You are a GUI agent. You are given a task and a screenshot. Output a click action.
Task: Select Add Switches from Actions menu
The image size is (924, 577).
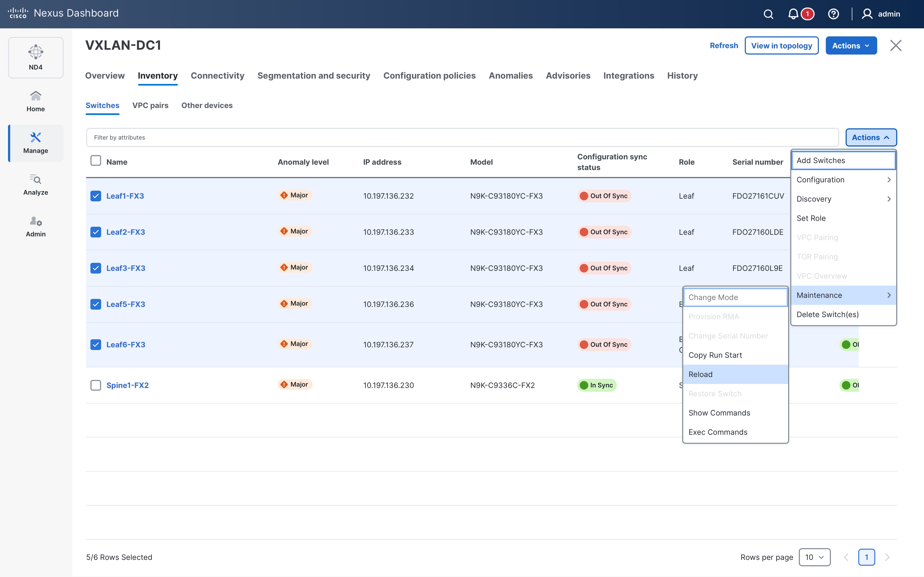tap(843, 160)
